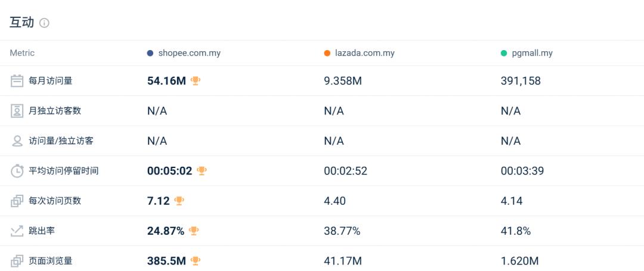This screenshot has width=644, height=271.
Task: Click pgmall's N/A in 月独立访客数 row
Action: point(511,111)
